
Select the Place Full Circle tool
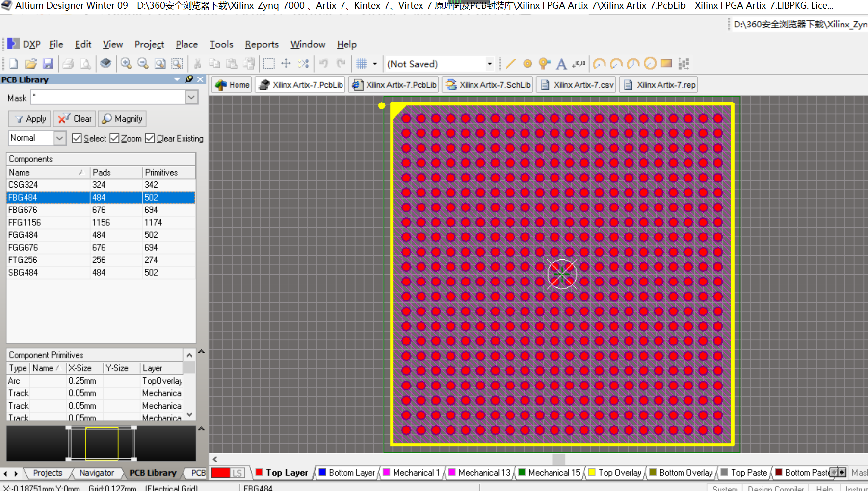(650, 64)
